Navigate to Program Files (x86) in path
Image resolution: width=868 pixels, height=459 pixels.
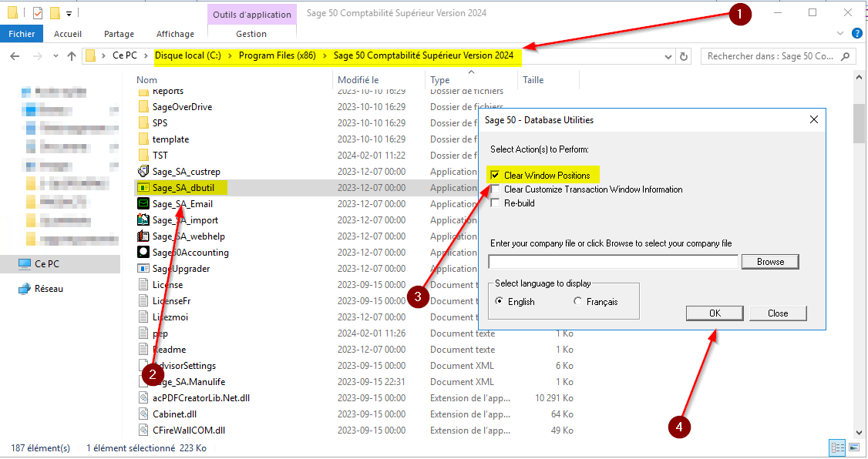pos(278,55)
